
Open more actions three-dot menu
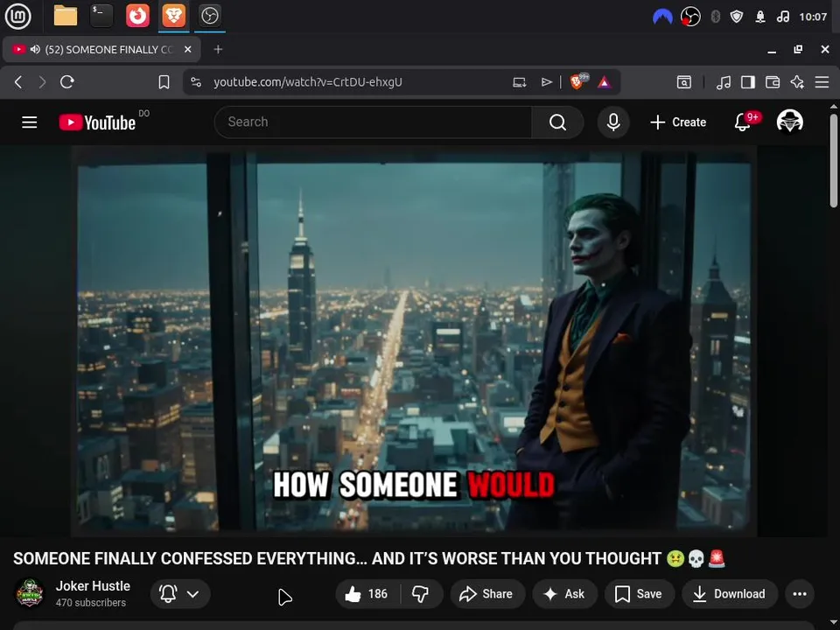799,593
